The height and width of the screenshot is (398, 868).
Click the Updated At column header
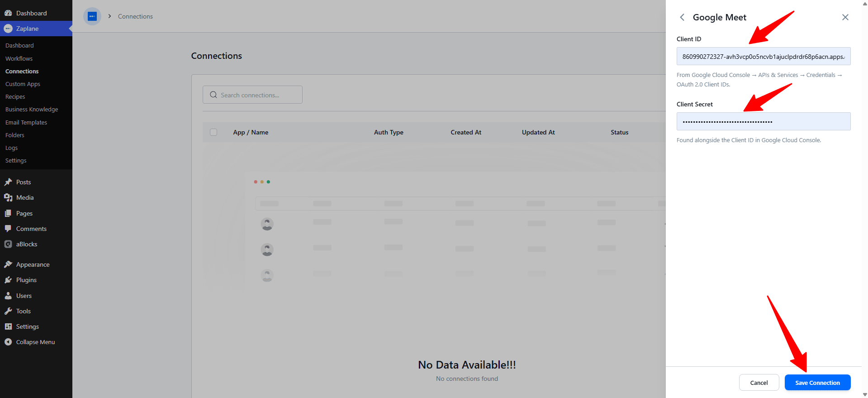(538, 132)
